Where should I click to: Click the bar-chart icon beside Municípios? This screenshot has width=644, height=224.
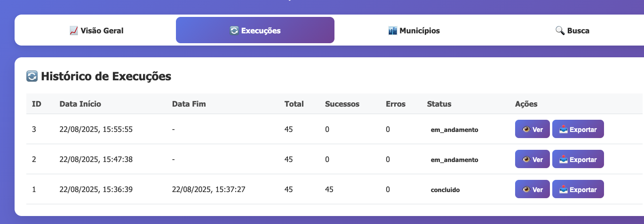(x=393, y=31)
